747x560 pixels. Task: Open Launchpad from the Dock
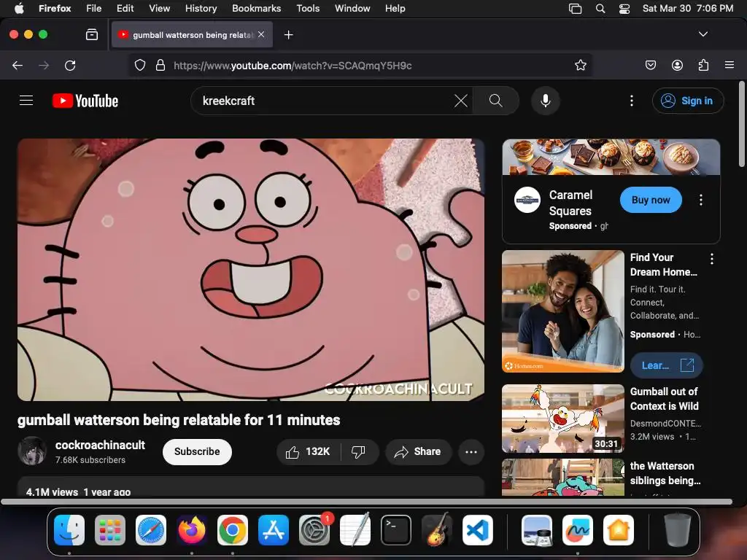coord(110,530)
